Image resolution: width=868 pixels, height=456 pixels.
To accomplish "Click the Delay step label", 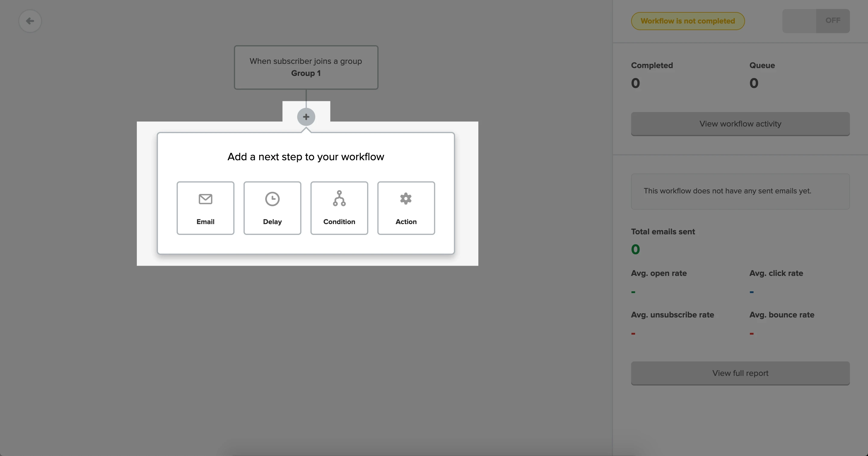I will pos(272,222).
